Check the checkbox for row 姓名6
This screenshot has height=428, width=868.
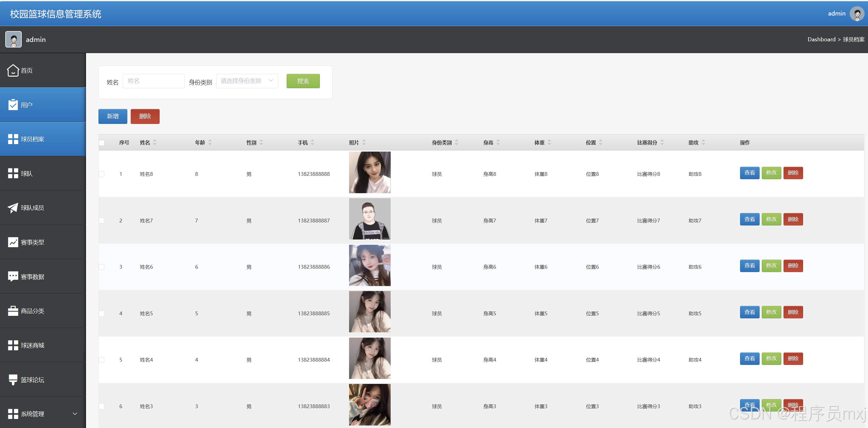coord(102,267)
